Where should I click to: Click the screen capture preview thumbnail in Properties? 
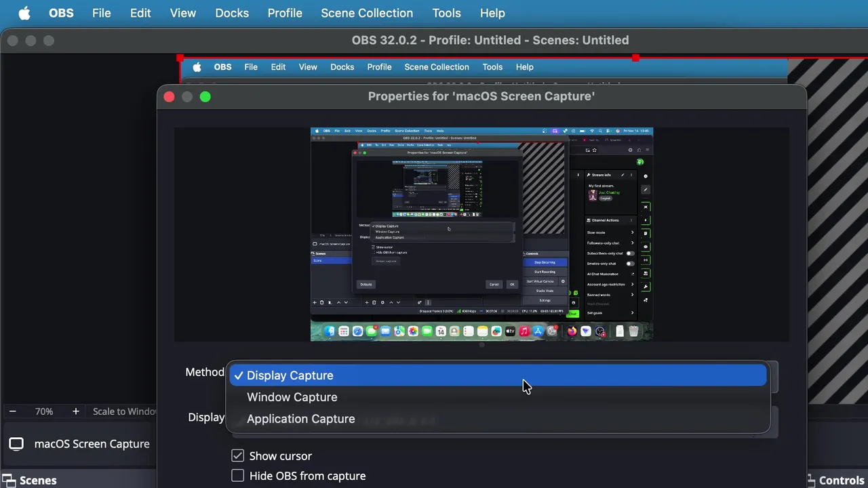(x=481, y=234)
